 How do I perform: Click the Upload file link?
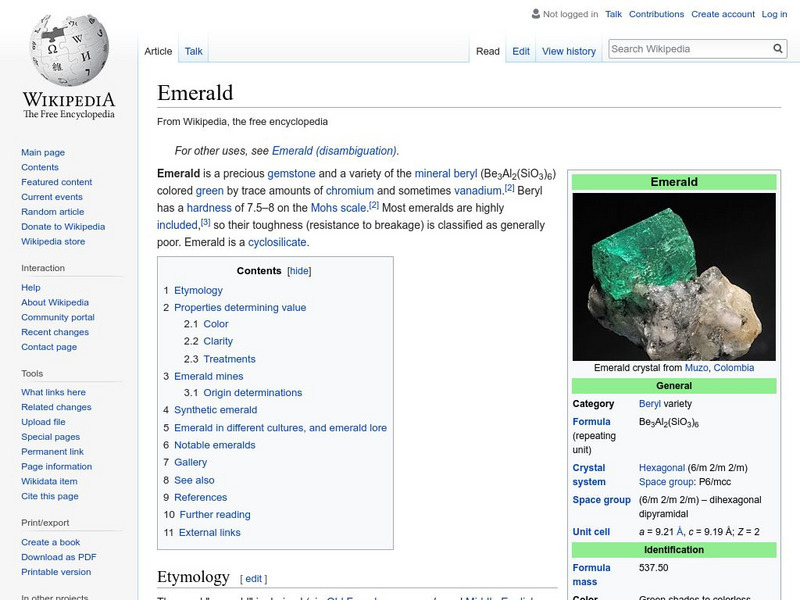point(43,422)
